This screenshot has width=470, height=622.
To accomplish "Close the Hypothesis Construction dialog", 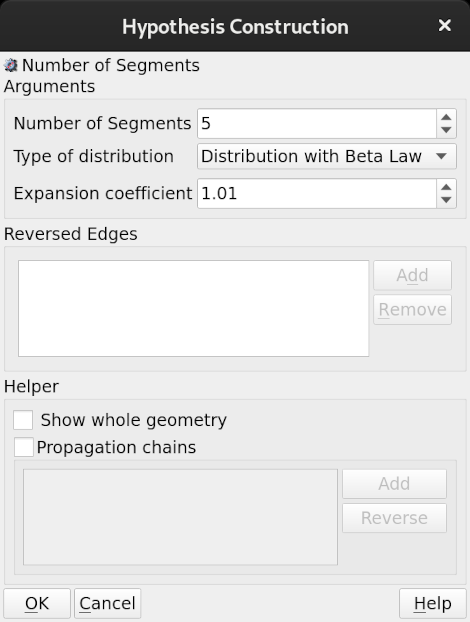I will 445,25.
